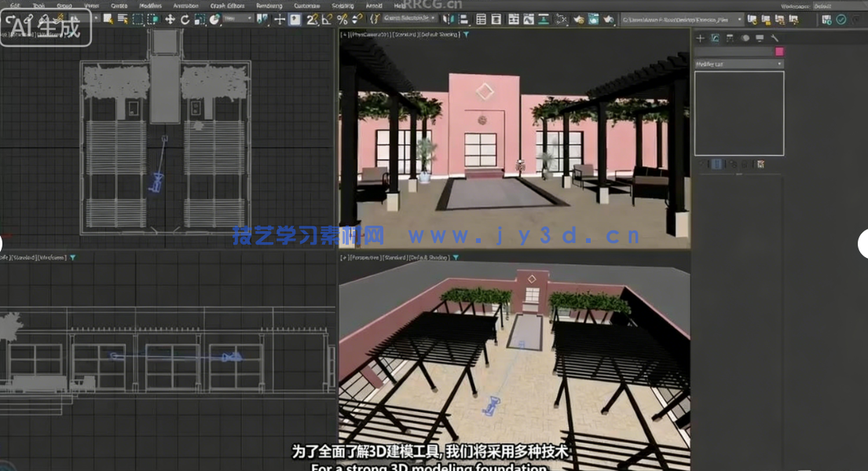868x471 pixels.
Task: Open the Utilities wrench panel
Action: click(x=775, y=37)
